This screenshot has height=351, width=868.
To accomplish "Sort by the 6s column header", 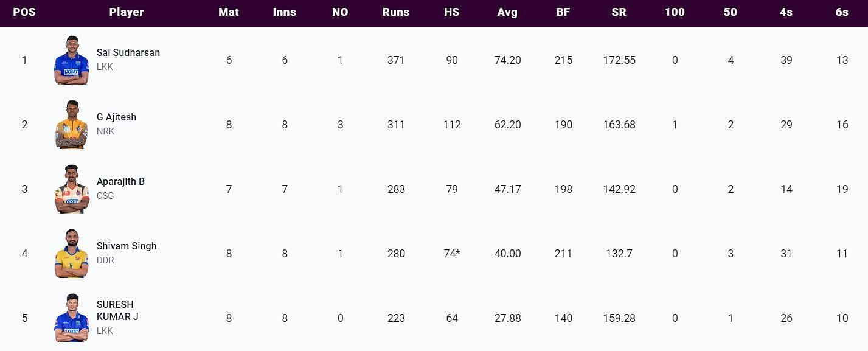I will coord(842,12).
